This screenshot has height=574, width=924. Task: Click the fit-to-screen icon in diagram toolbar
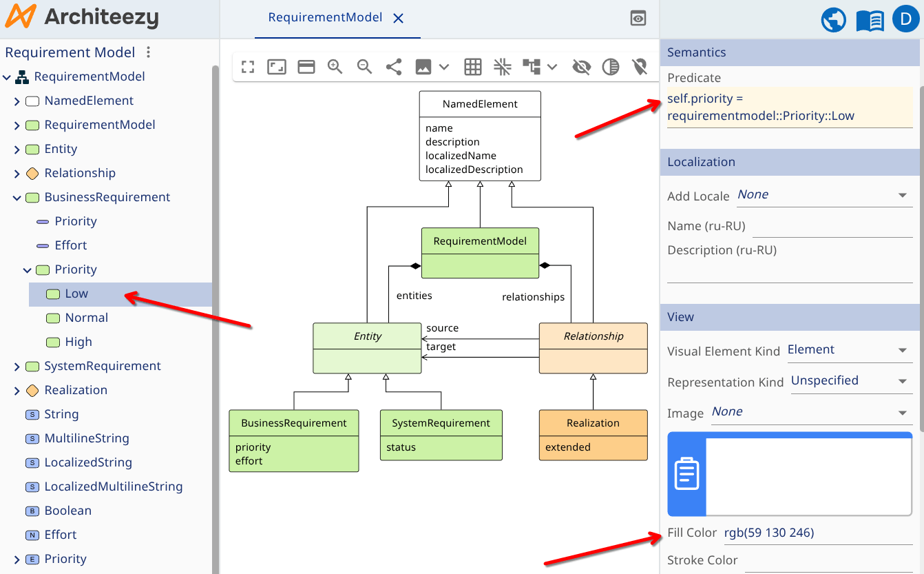[x=277, y=67]
